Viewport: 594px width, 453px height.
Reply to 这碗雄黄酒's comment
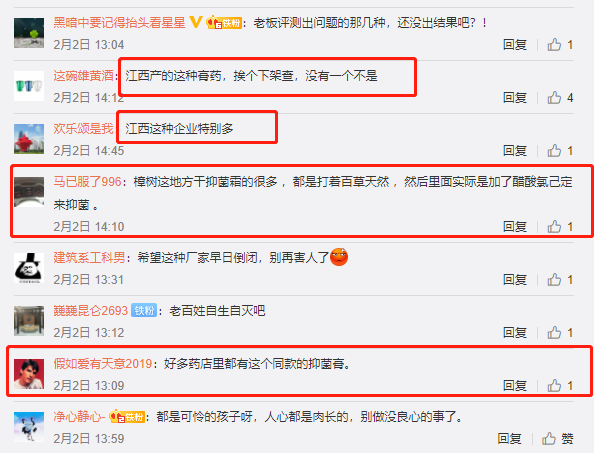click(515, 98)
